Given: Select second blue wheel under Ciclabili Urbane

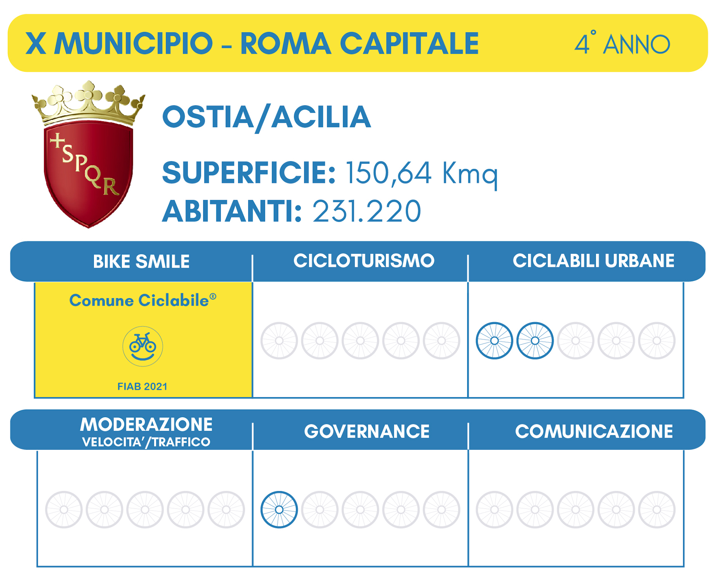Looking at the screenshot, I should 535,341.
